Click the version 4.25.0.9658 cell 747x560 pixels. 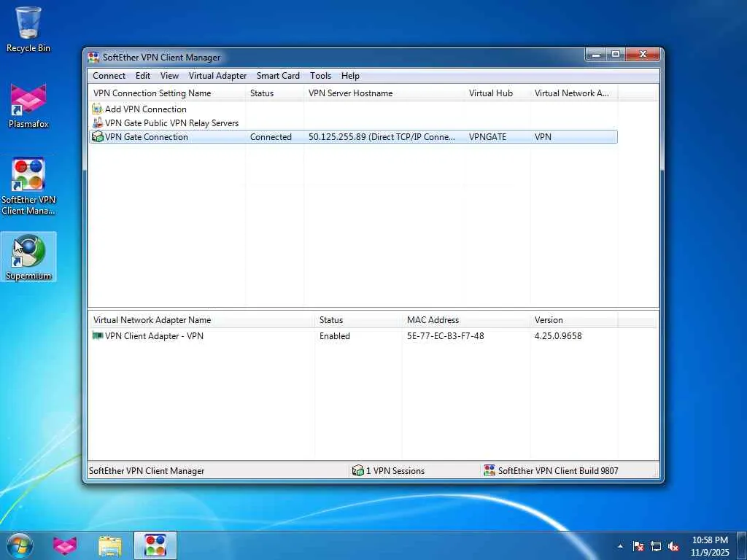(x=558, y=335)
